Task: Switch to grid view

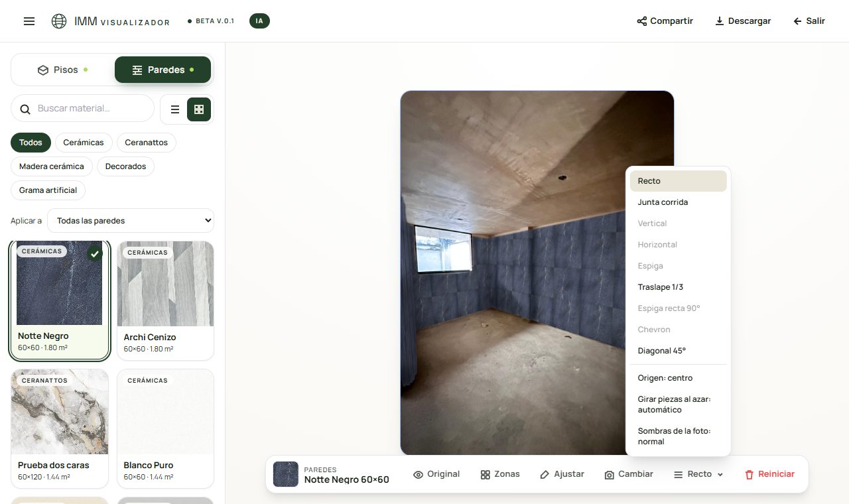Action: pos(199,109)
